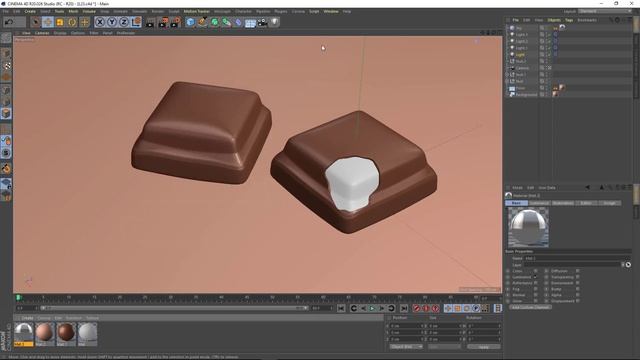Screen dimensions: 640x360
Task: Click the Texture mode icon
Action: pyautogui.click(x=6, y=66)
